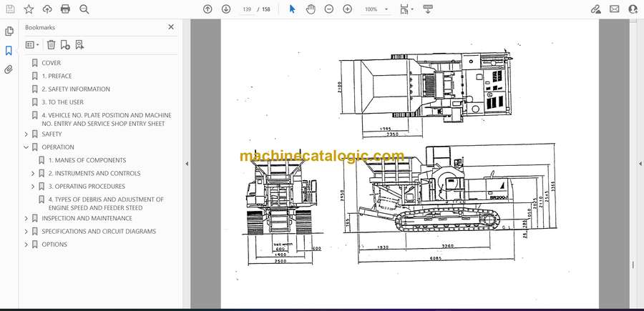Viewport: 644px width, 311px height.
Task: Open the 1. MANES OF COMPONENTS bookmark
Action: coord(87,160)
